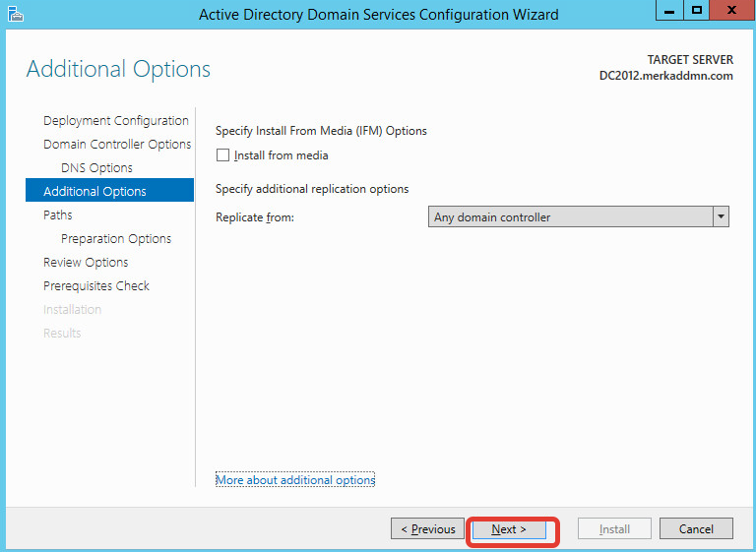Enable the Install from media checkbox
756x552 pixels.
pyautogui.click(x=222, y=155)
